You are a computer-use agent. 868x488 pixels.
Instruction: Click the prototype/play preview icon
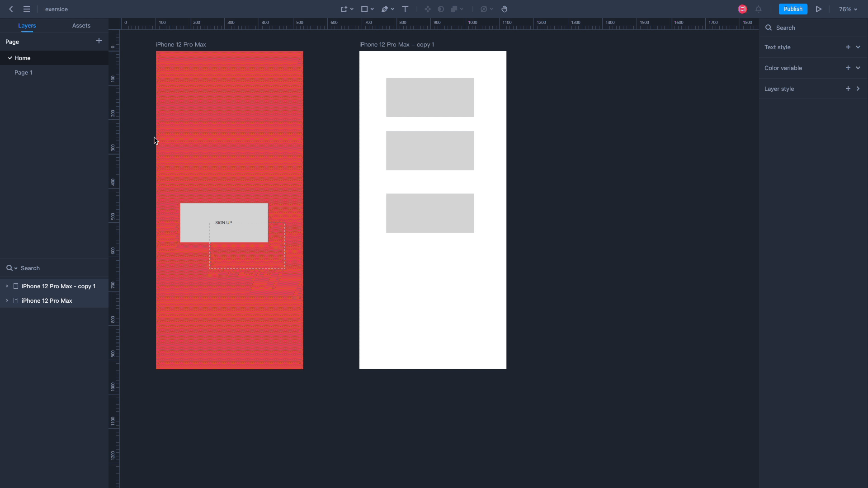820,9
